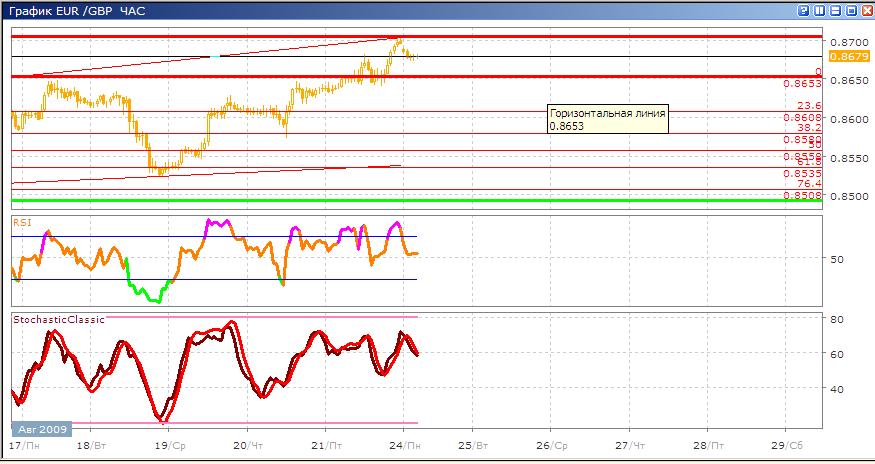Image resolution: width=875 pixels, height=464 pixels.
Task: Click date label 26/Ср
Action: click(552, 446)
